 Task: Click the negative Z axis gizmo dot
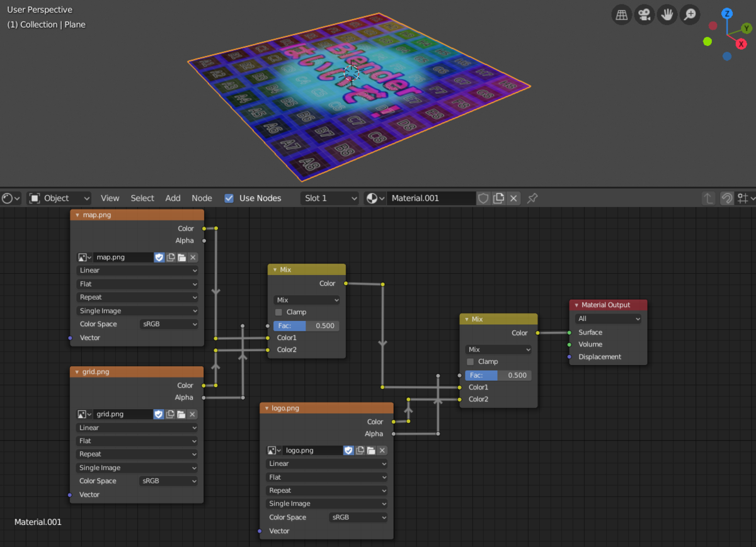tap(727, 56)
